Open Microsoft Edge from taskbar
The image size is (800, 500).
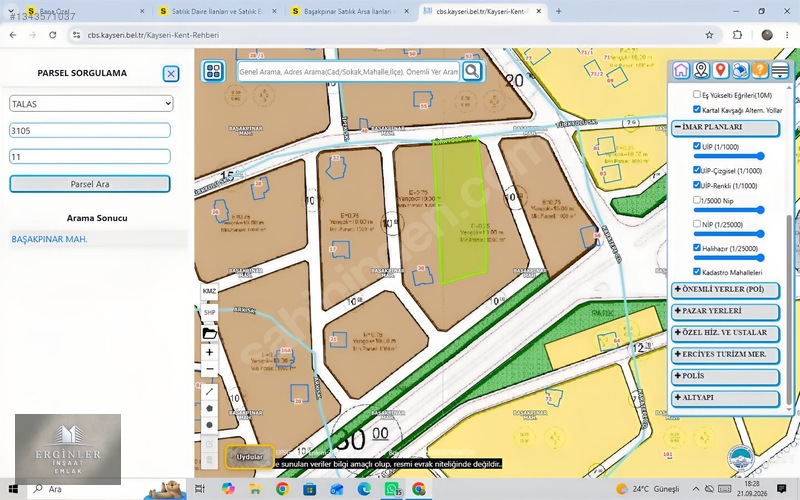[x=364, y=489]
